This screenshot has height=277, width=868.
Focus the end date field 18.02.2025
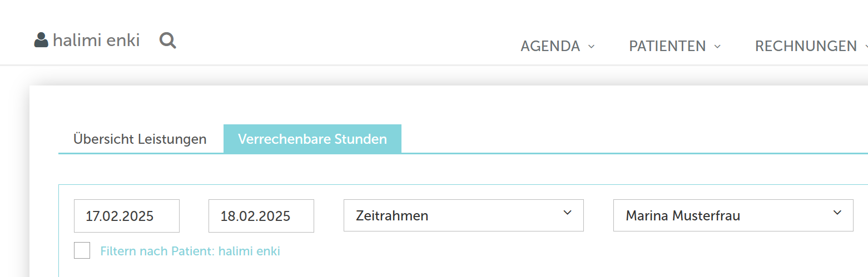pyautogui.click(x=261, y=216)
